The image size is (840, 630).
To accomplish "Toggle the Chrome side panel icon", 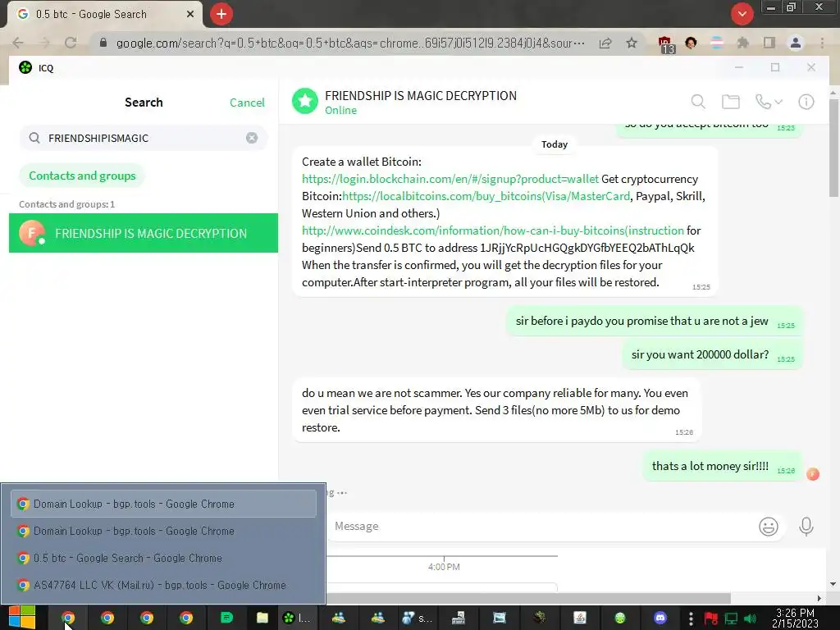I will point(769,43).
